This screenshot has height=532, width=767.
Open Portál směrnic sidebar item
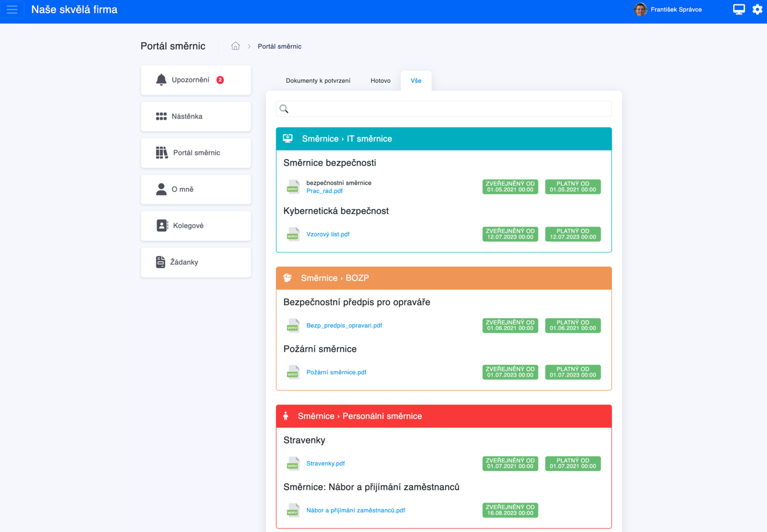pyautogui.click(x=196, y=152)
